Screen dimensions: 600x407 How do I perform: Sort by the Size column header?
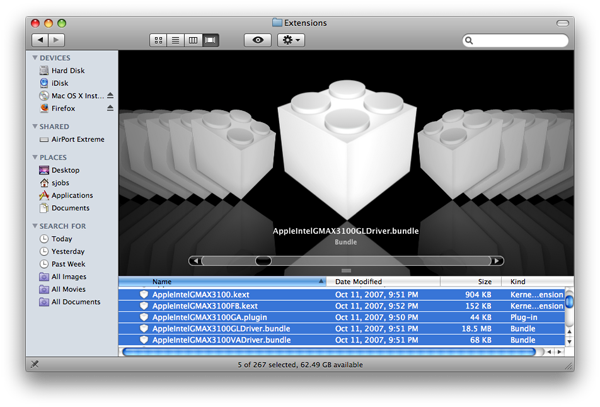click(471, 282)
